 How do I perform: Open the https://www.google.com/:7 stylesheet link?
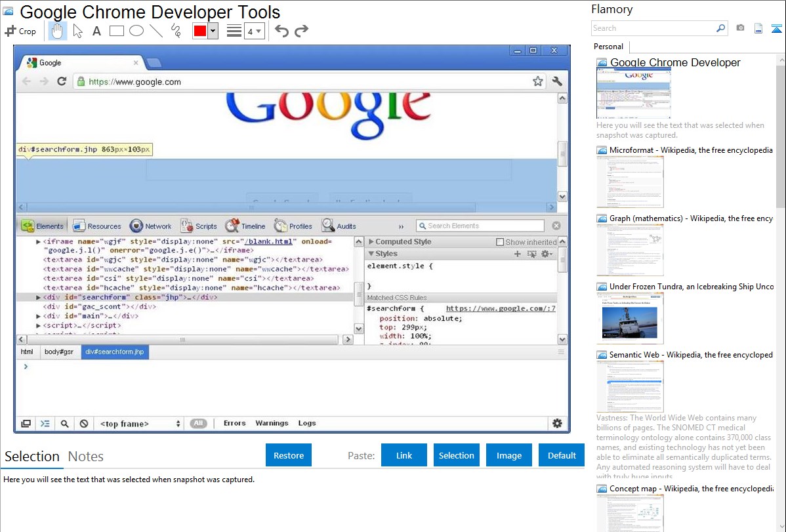501,309
